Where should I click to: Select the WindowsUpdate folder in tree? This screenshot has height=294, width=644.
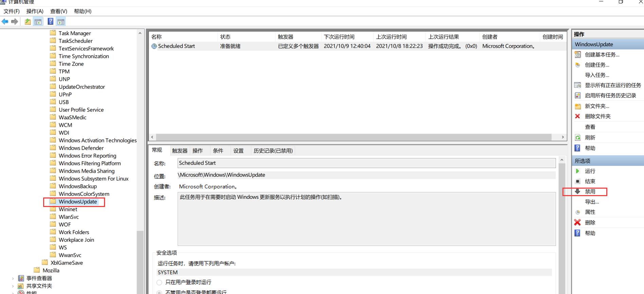tap(77, 202)
